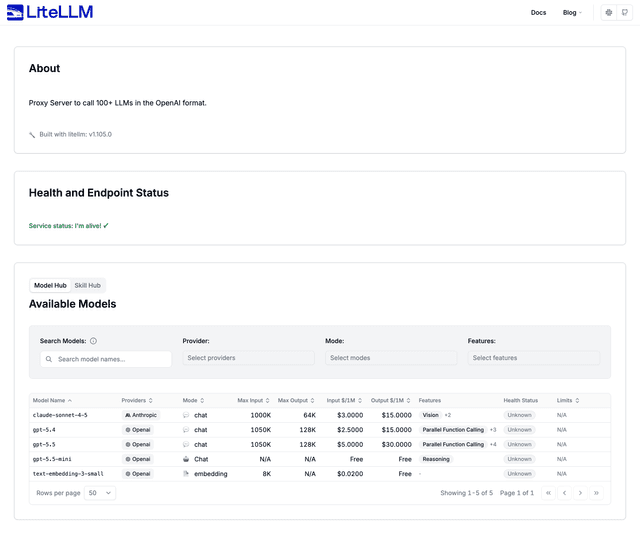Sort the Providers column
This screenshot has width=640, height=541.
151,401
